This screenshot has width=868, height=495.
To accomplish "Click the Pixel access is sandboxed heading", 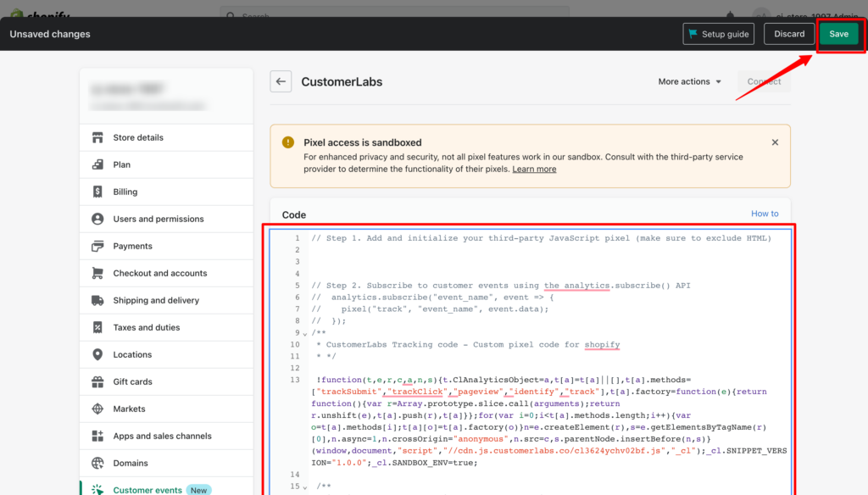I will [x=363, y=142].
